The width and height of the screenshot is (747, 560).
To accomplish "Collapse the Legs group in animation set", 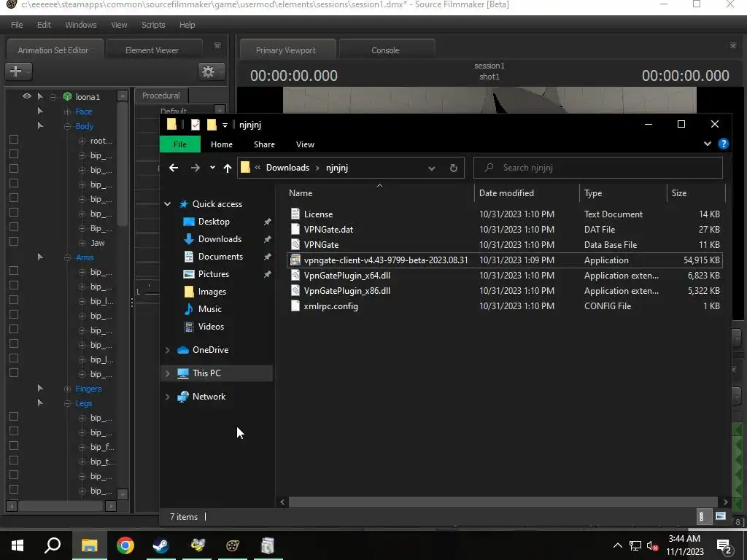I will tap(67, 403).
